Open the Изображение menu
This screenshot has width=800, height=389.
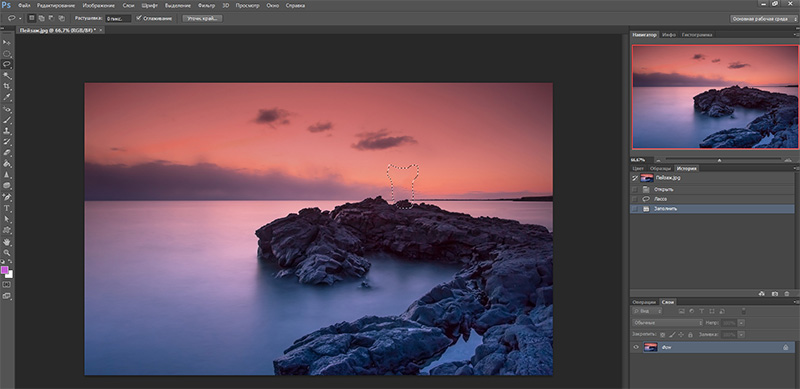(x=98, y=6)
